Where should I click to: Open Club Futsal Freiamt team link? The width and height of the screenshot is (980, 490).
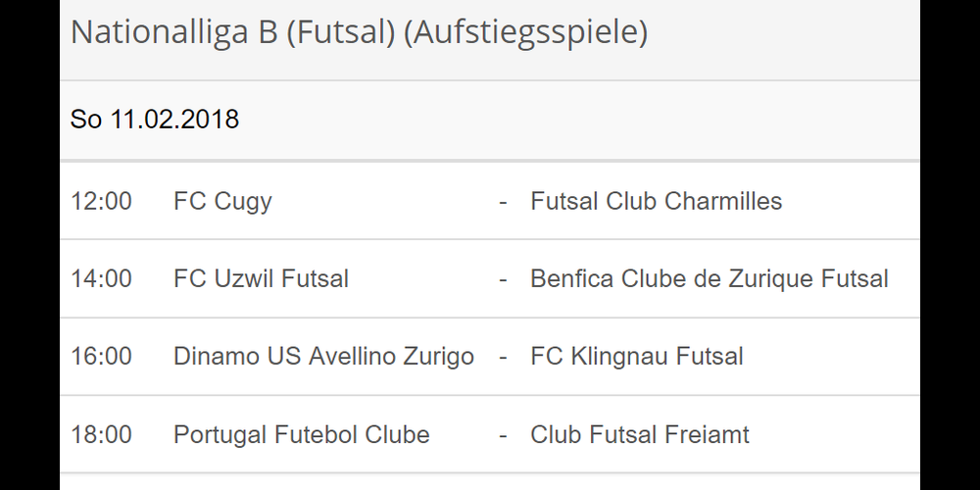[x=639, y=434]
